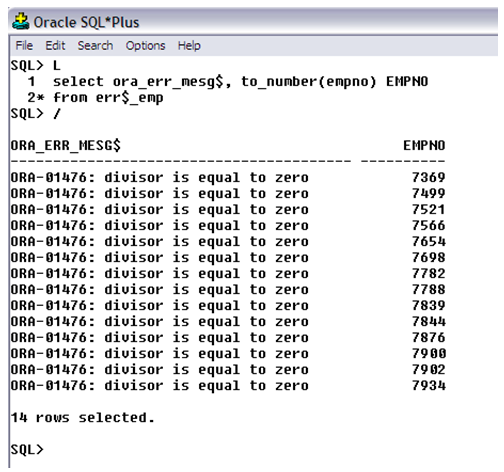Open the Search menu
The width and height of the screenshot is (504, 472).
point(95,46)
